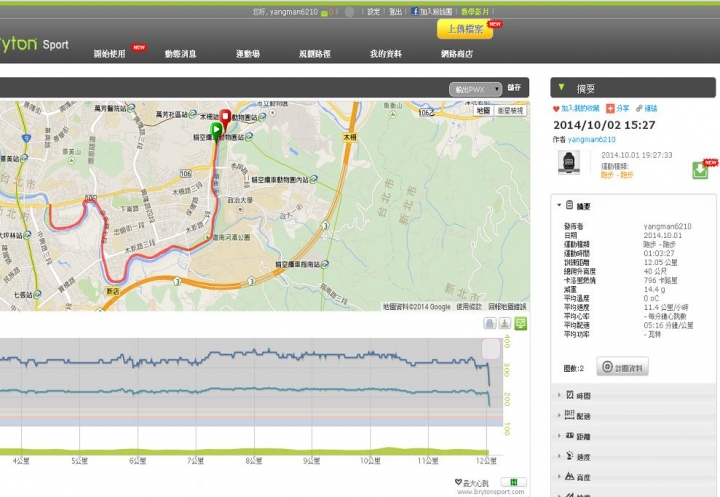Viewport: 720px width, 497px height.
Task: Open the 開始使用 menu
Action: pyautogui.click(x=109, y=54)
